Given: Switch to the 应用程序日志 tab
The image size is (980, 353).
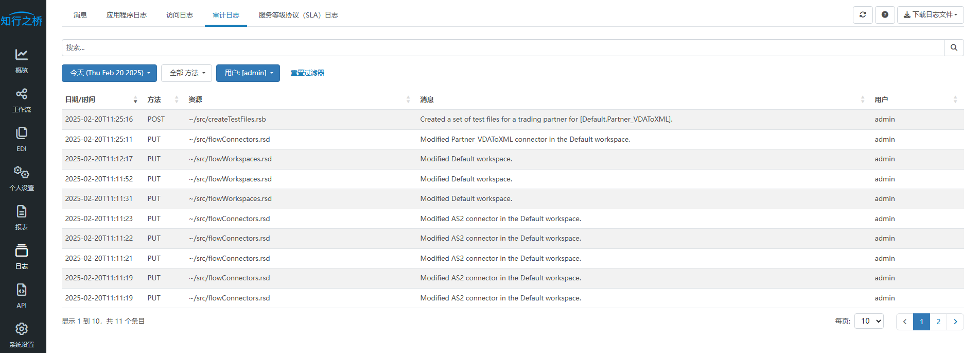Looking at the screenshot, I should tap(127, 15).
